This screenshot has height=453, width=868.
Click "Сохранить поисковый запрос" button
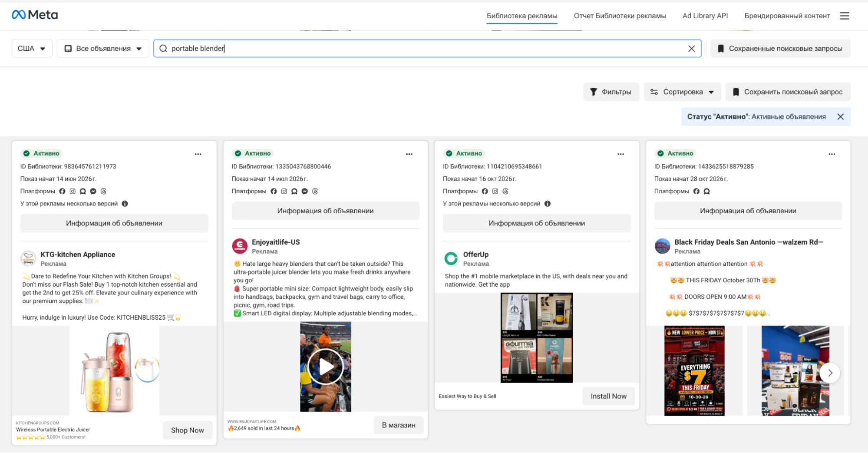(x=788, y=92)
